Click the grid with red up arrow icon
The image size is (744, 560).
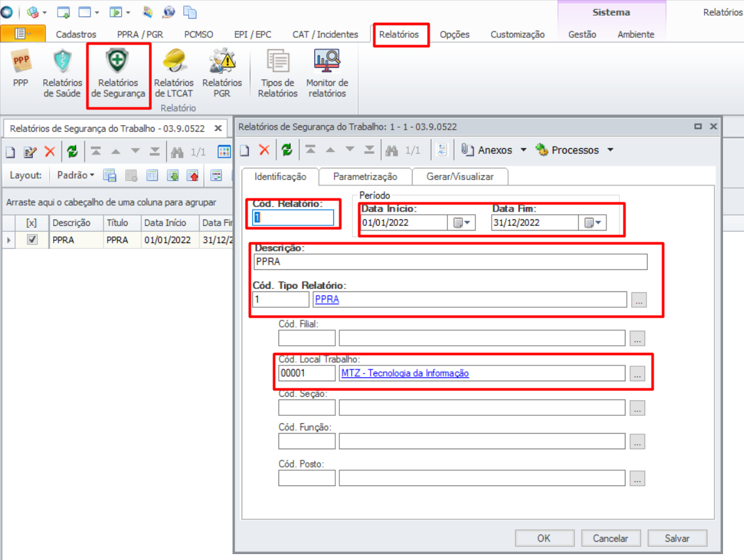[193, 176]
